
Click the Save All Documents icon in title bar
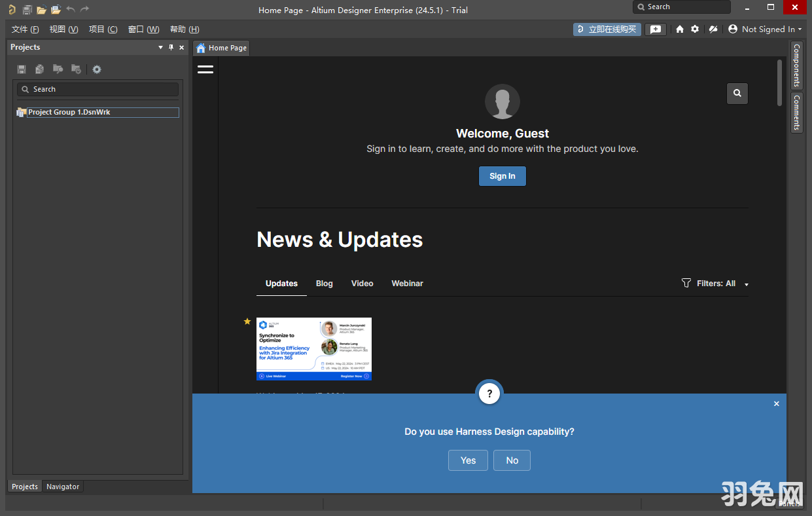27,10
